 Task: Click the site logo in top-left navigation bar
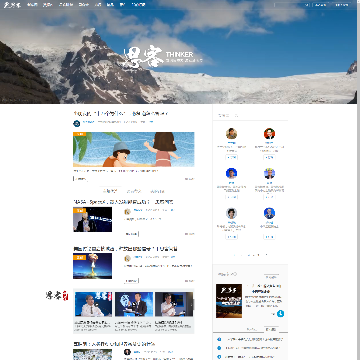[x=12, y=5]
